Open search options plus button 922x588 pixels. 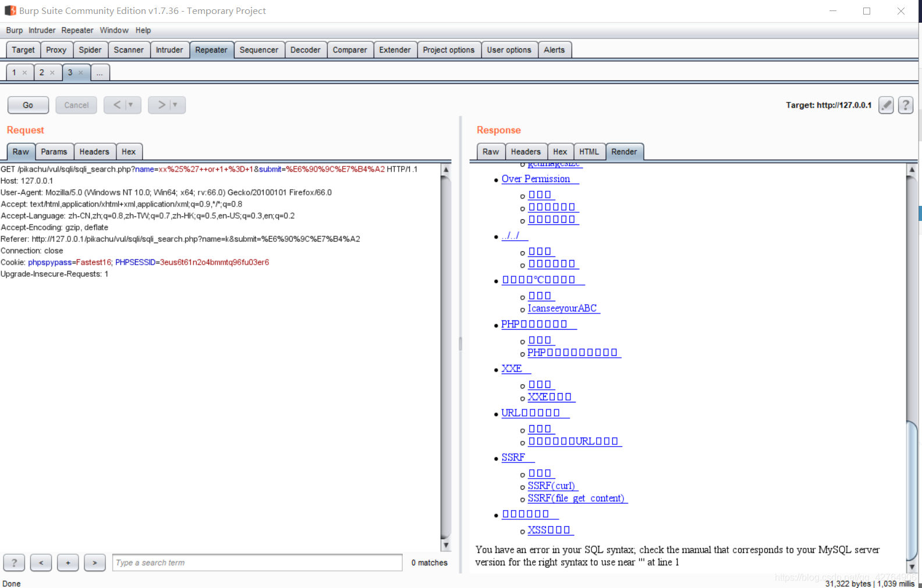(68, 562)
